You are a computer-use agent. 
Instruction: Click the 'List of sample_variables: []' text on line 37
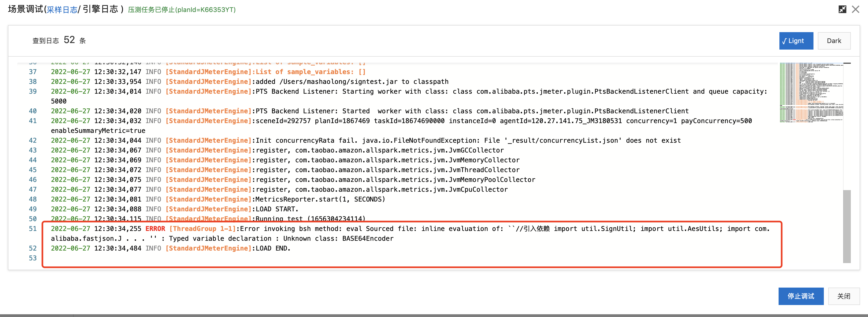[x=311, y=72]
